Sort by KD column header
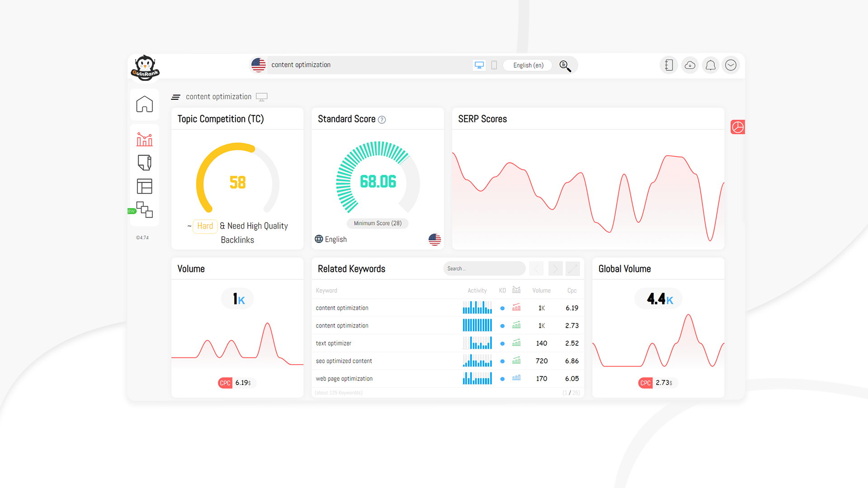The image size is (868, 488). pos(502,291)
